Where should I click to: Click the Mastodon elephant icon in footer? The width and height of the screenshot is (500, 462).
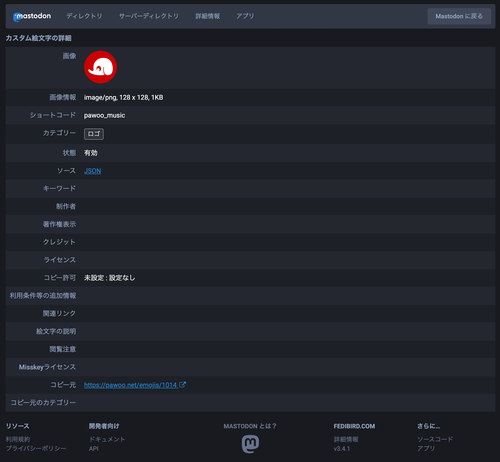click(250, 444)
